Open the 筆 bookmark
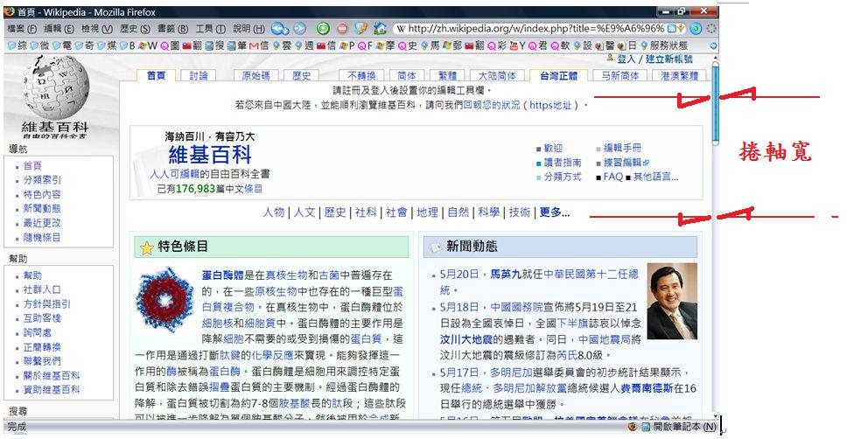This screenshot has width=868, height=439. point(237,45)
